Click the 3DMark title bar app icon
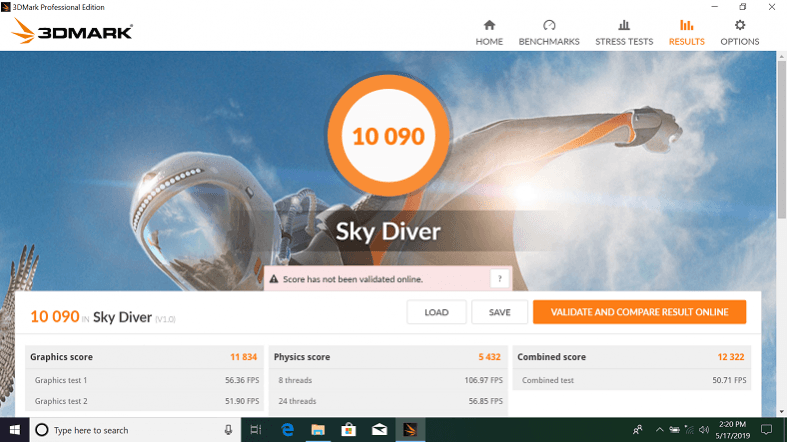 6,7
